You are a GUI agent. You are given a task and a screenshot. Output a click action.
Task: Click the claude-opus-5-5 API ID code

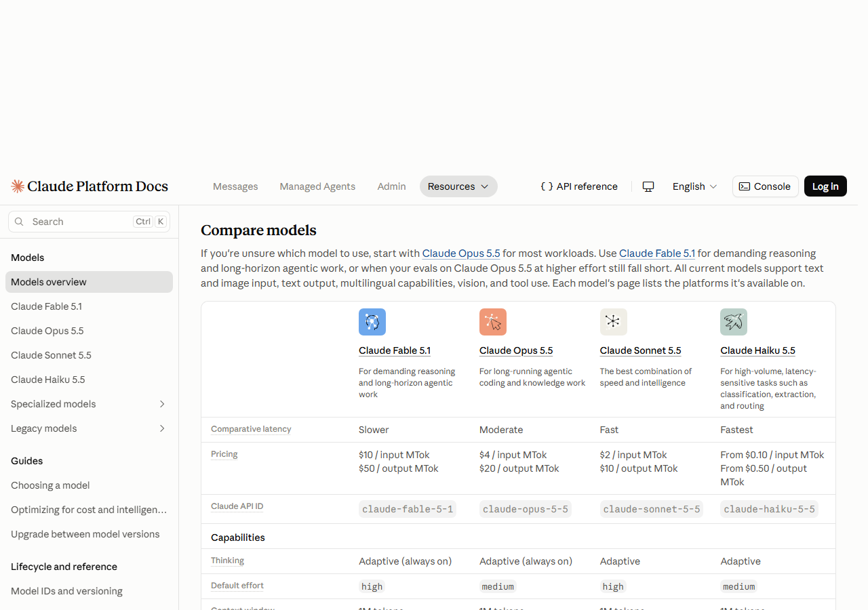[526, 509]
